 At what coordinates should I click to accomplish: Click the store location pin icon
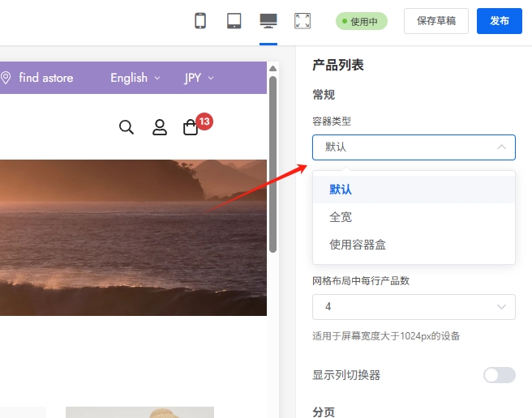click(x=6, y=78)
